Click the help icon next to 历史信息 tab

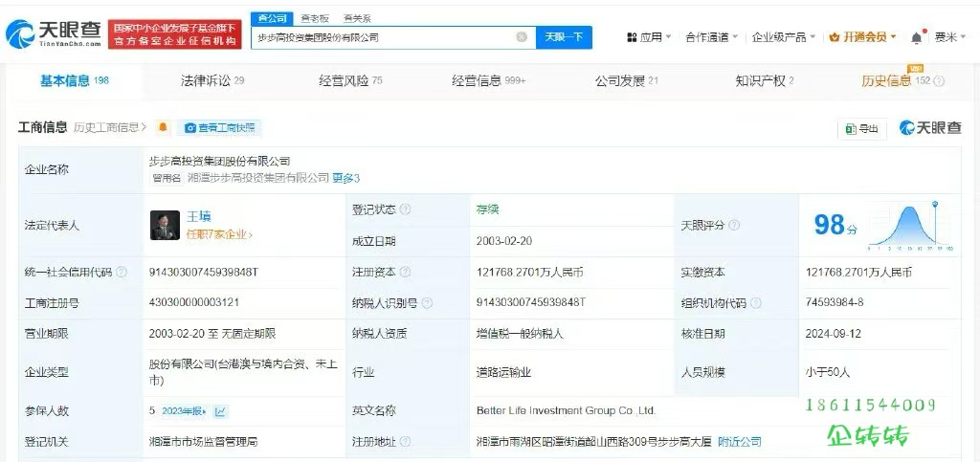tap(939, 81)
